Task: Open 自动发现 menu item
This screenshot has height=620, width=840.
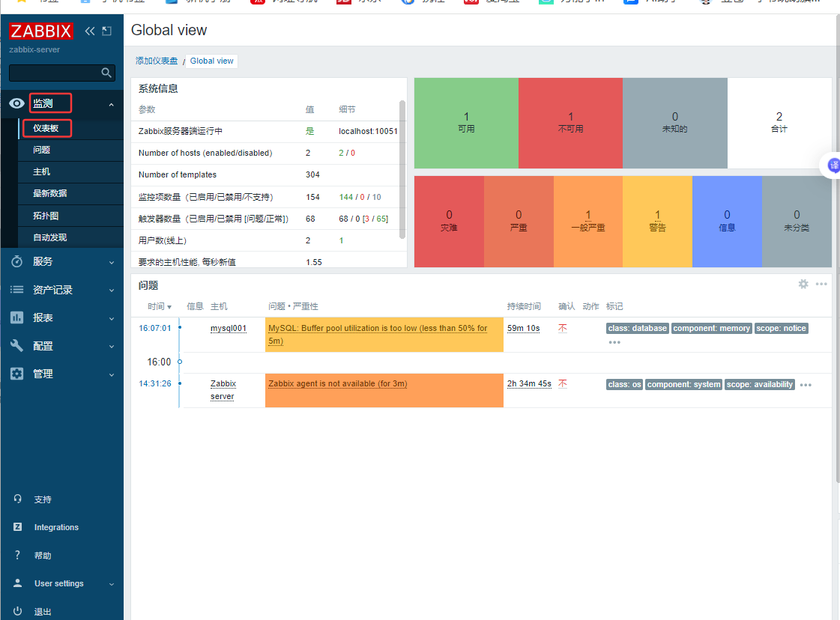Action: [x=70, y=237]
